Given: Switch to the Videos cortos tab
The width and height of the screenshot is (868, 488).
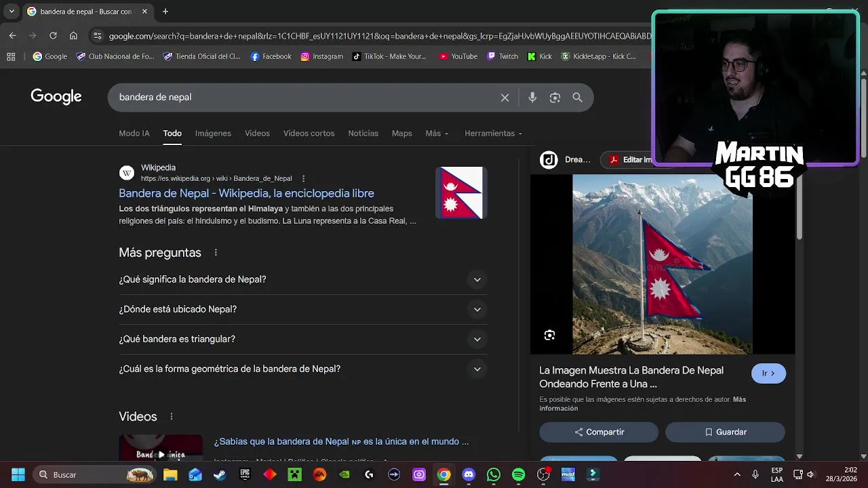Looking at the screenshot, I should 309,134.
